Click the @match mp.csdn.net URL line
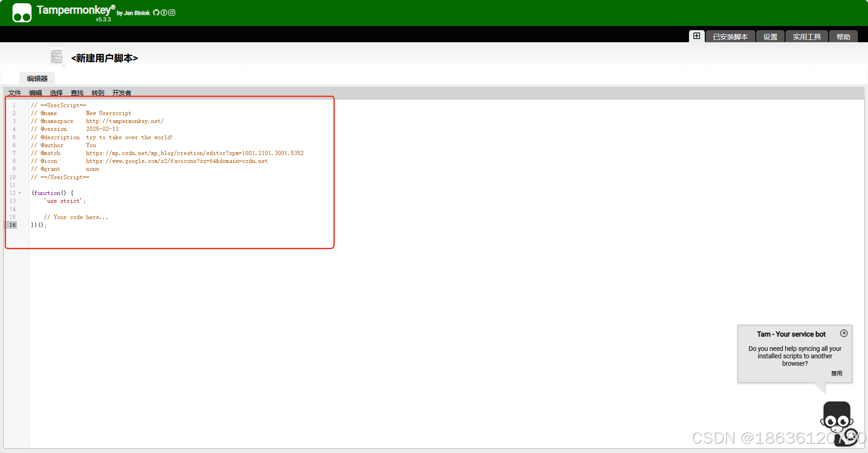Viewport: 868px width, 453px height. click(167, 153)
